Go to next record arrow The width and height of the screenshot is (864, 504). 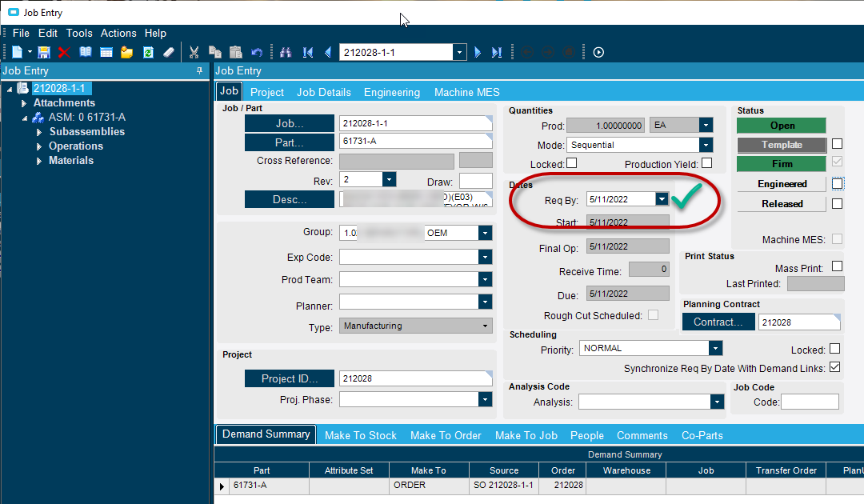477,52
